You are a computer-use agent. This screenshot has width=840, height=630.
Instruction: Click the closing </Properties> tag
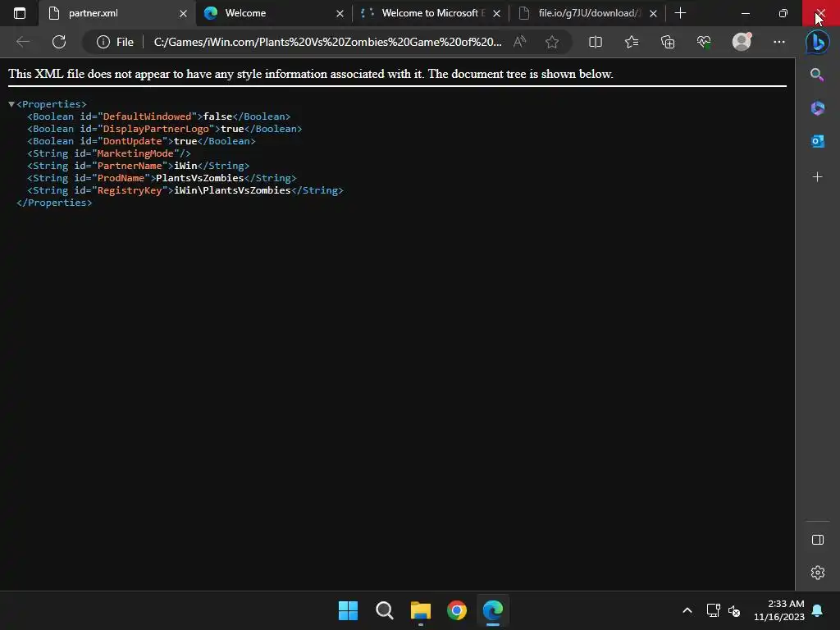coord(54,203)
